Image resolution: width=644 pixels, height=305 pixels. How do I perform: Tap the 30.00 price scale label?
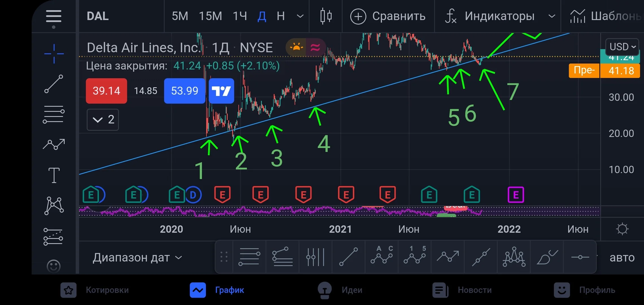(x=621, y=97)
